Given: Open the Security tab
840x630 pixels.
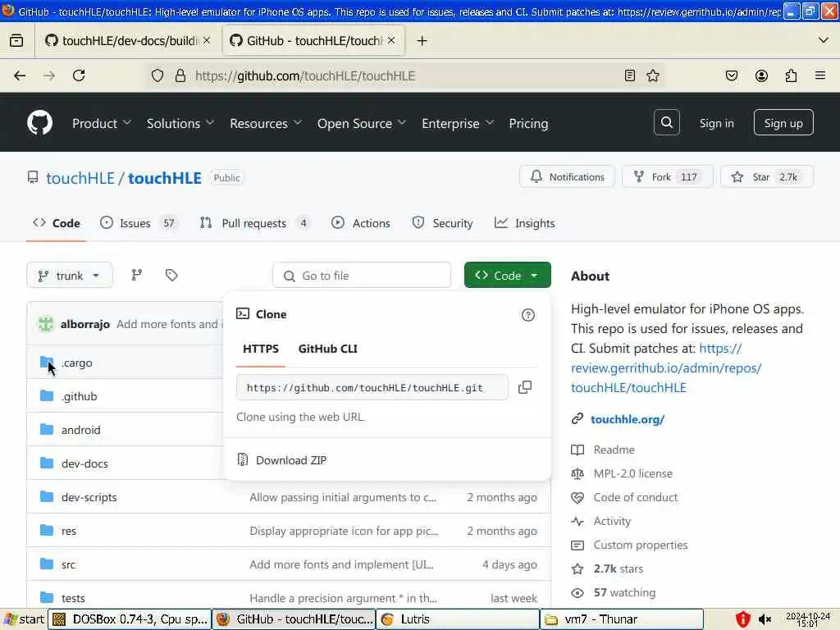Looking at the screenshot, I should click(x=442, y=223).
